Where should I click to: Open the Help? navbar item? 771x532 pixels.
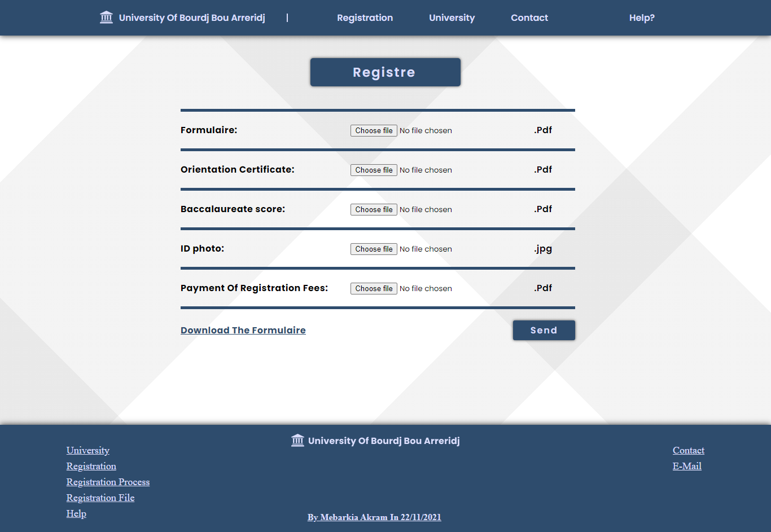(x=642, y=17)
